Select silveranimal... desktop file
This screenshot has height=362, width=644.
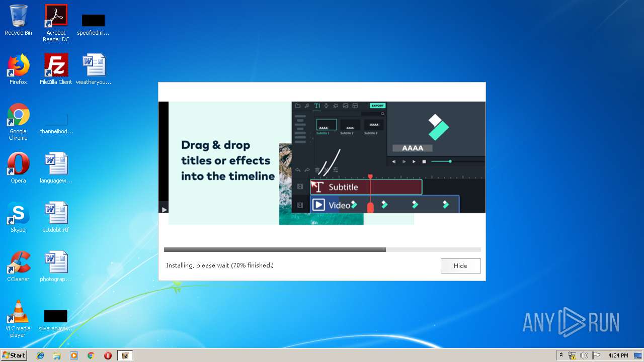coord(56,320)
